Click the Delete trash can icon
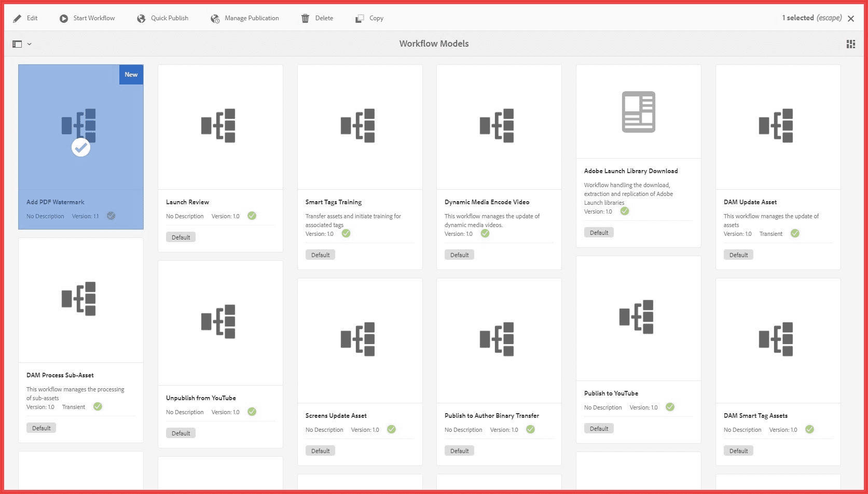The width and height of the screenshot is (868, 494). 305,19
